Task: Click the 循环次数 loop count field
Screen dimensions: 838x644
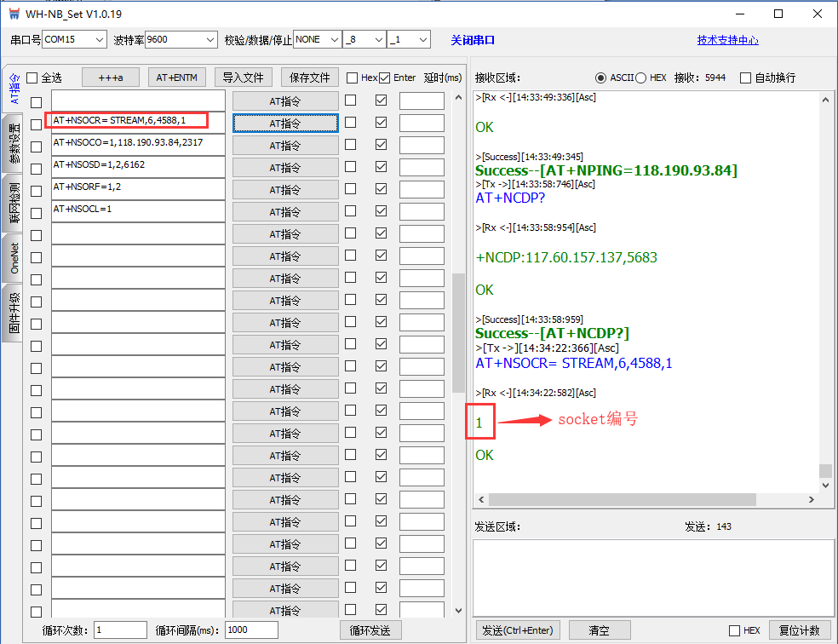Action: [x=120, y=630]
